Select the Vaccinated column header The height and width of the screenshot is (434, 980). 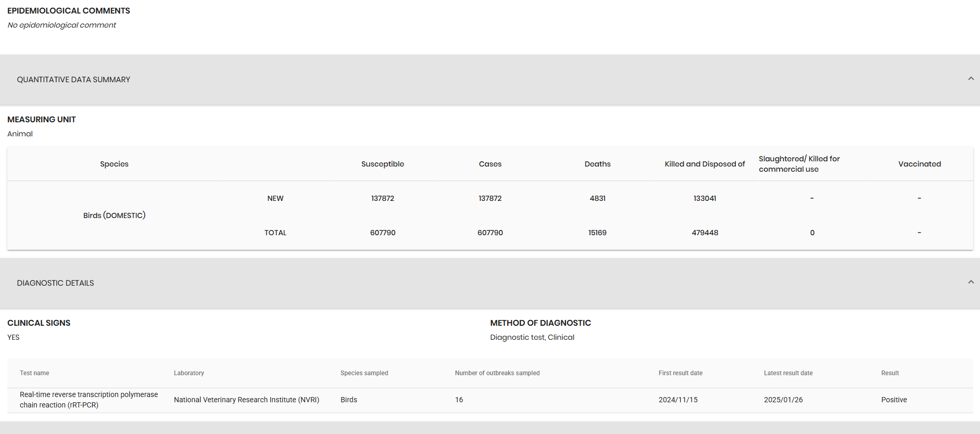coord(919,164)
